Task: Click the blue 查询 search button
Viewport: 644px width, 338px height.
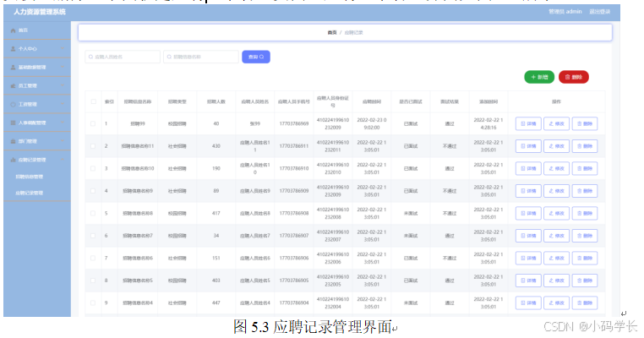Action: (256, 57)
